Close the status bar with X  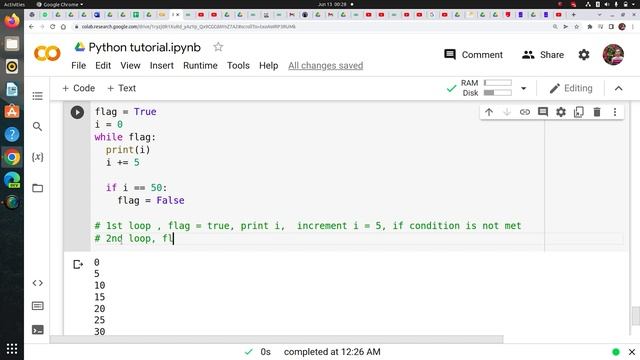[x=632, y=352]
